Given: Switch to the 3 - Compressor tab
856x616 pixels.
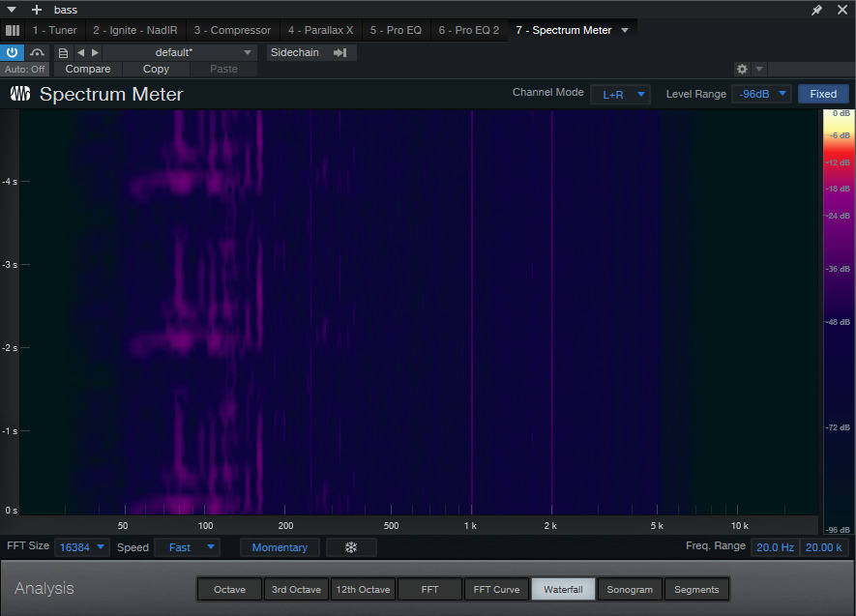Looking at the screenshot, I should coord(232,30).
